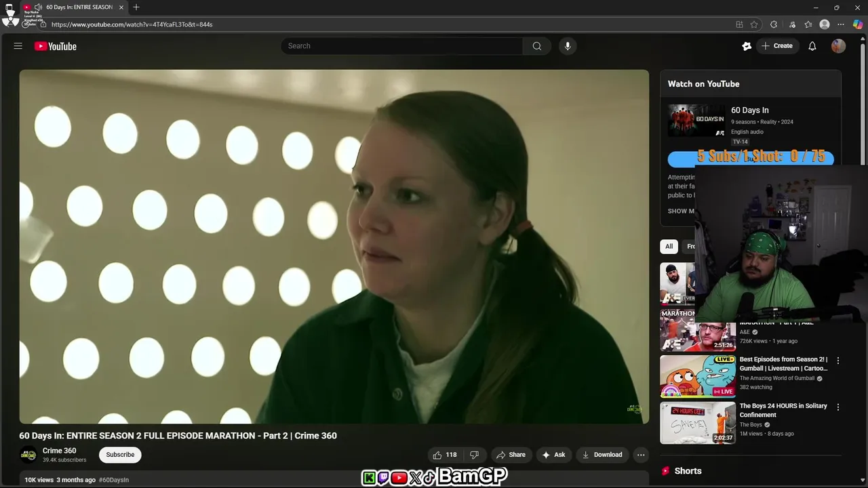Open the browser extensions icon

pos(774,24)
